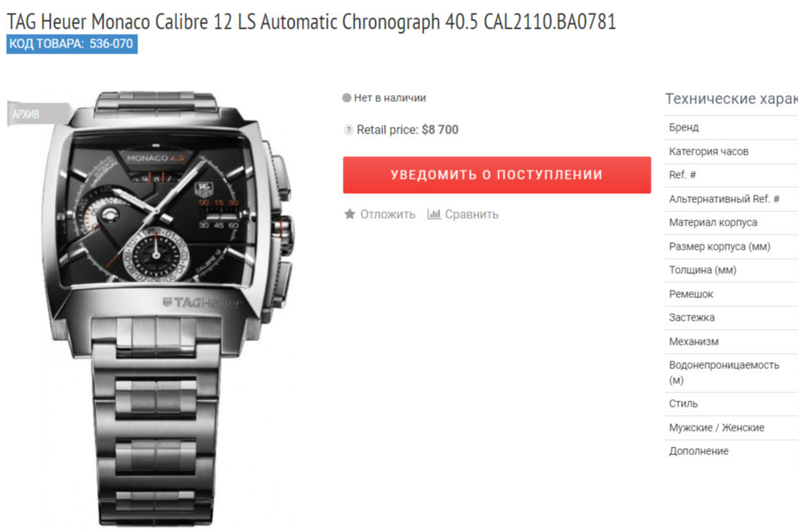Click the Отложить link

pyautogui.click(x=388, y=214)
